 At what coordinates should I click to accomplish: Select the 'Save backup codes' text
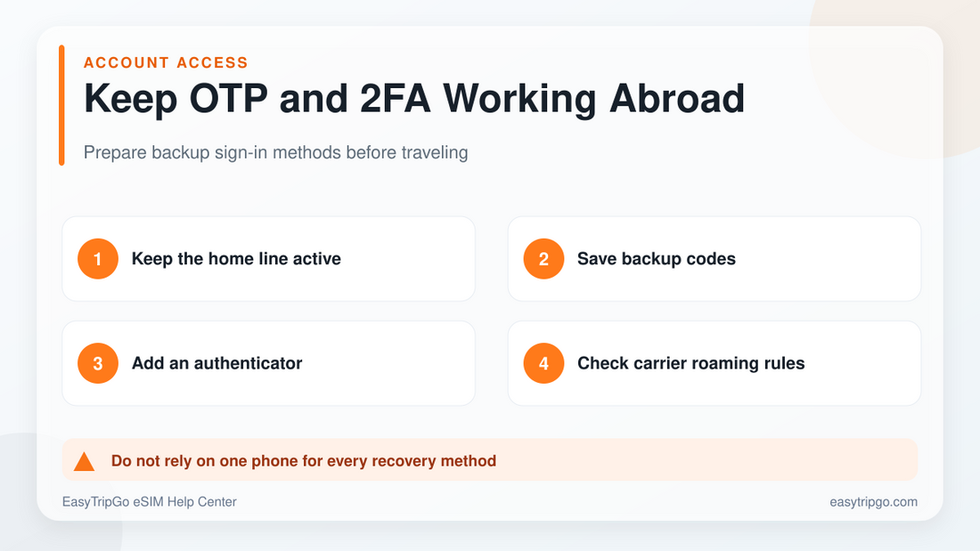(x=657, y=259)
